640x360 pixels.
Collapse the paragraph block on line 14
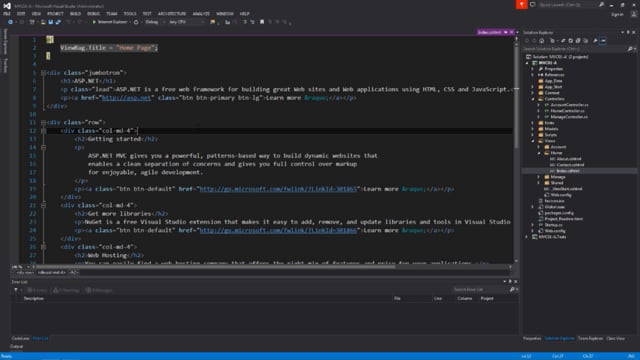43,147
